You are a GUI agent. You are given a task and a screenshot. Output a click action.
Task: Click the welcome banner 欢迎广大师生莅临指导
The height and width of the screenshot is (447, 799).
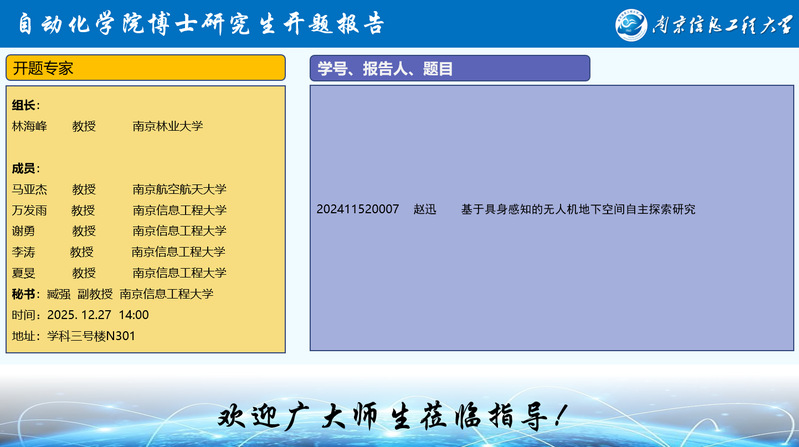coord(398,413)
